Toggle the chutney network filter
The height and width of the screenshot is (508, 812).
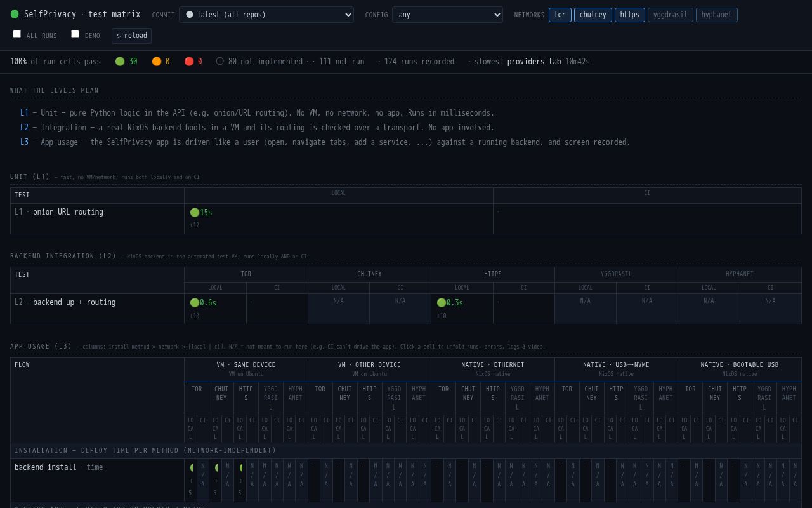click(x=593, y=15)
